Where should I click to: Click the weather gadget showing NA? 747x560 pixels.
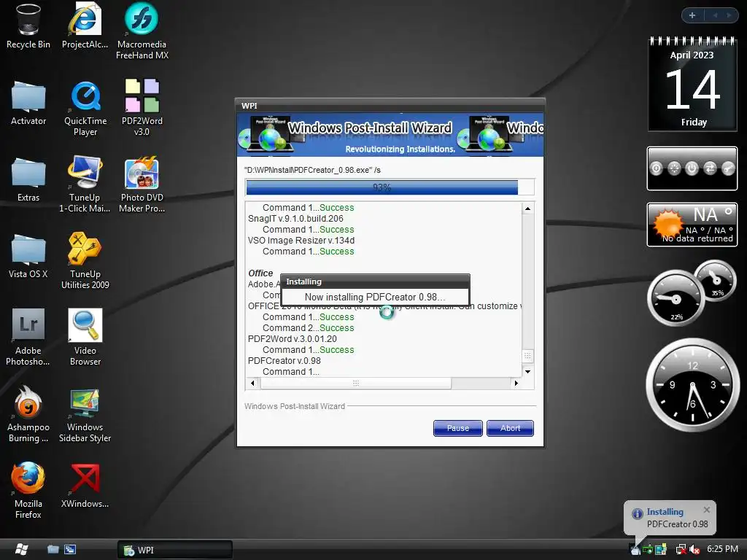692,225
